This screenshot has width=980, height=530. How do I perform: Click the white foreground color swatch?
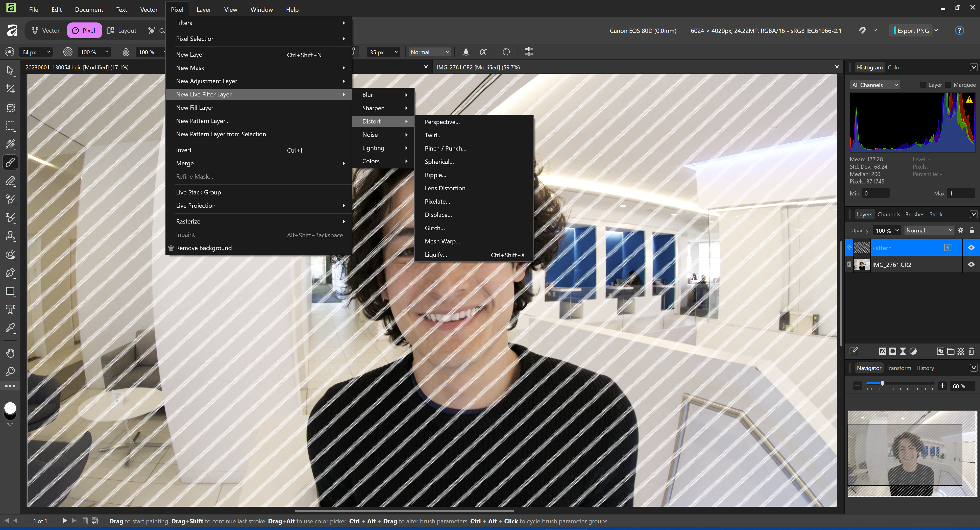[x=10, y=408]
